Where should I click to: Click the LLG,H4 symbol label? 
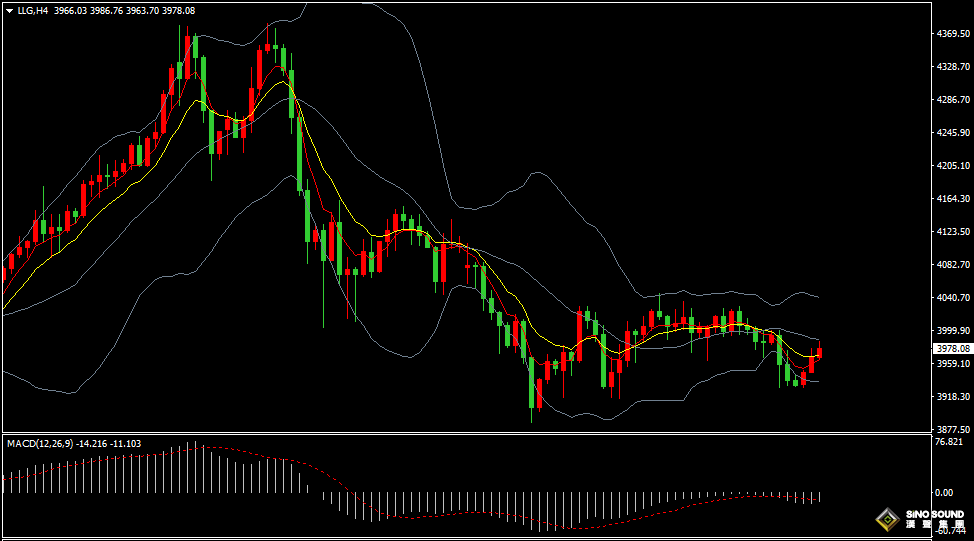(34, 10)
